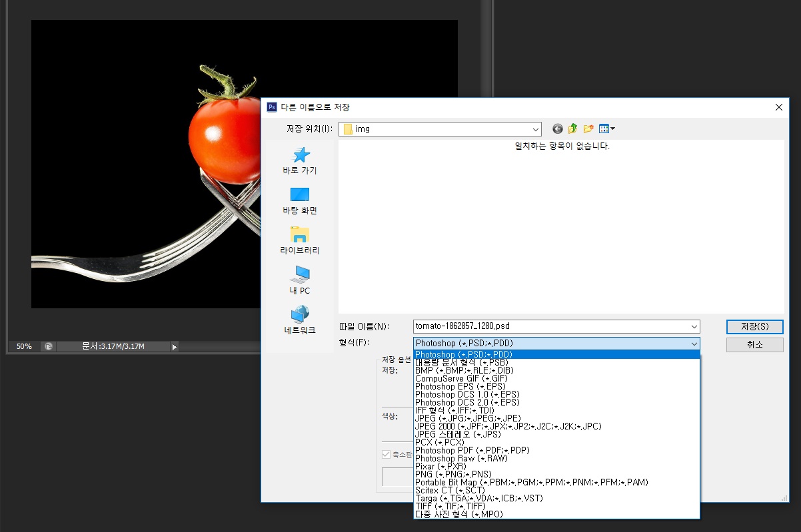Expand the file name history dropdown

(x=694, y=327)
